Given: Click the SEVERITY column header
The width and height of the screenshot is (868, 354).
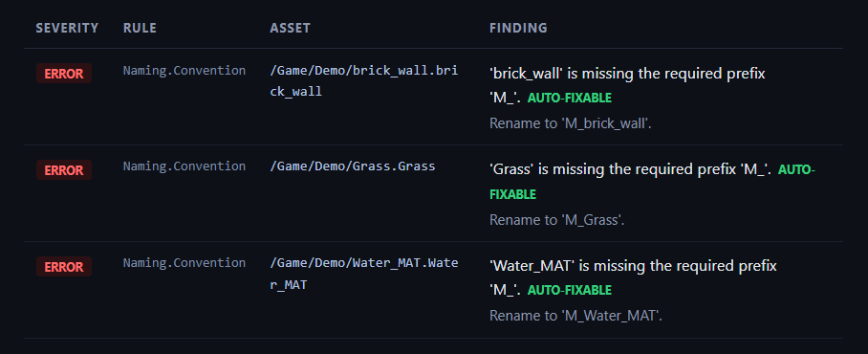Looking at the screenshot, I should (x=67, y=28).
